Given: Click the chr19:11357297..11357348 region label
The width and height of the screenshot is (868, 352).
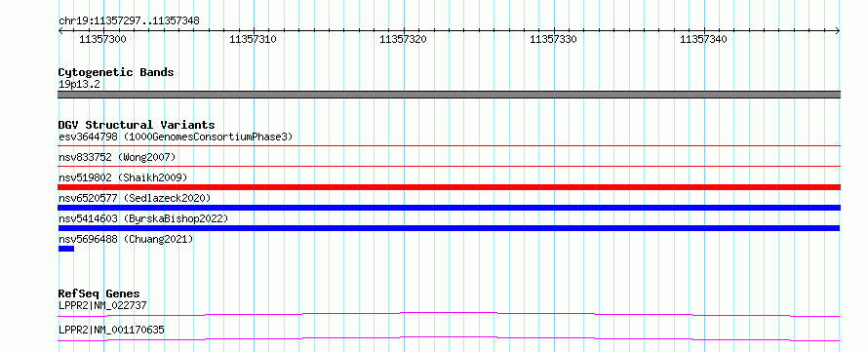Looking at the screenshot, I should tap(129, 21).
